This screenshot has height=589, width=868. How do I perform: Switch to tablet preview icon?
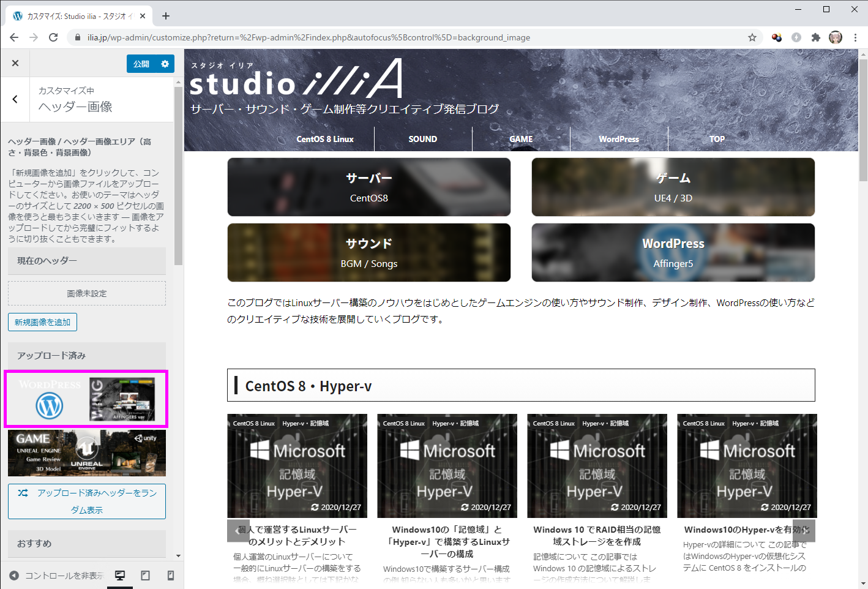tap(145, 576)
